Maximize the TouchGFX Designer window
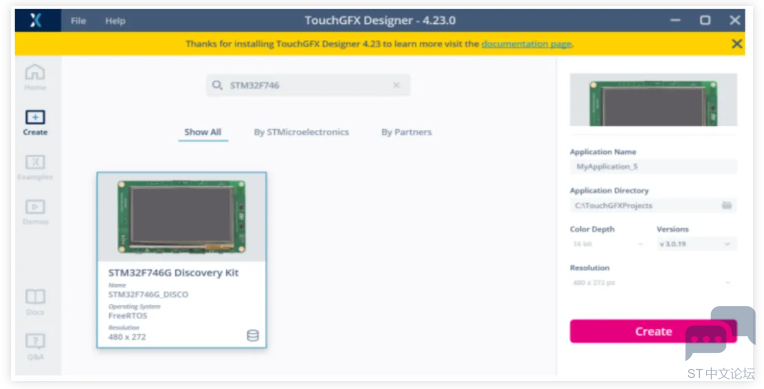Image resolution: width=764 pixels, height=389 pixels. pos(705,20)
